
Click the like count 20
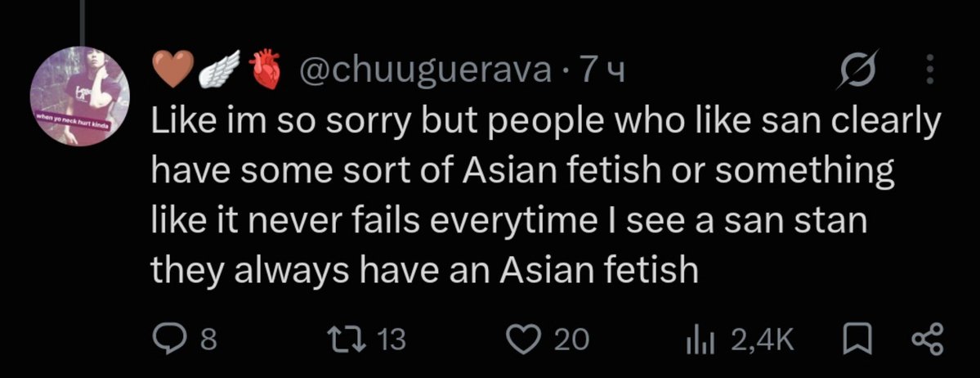point(572,340)
